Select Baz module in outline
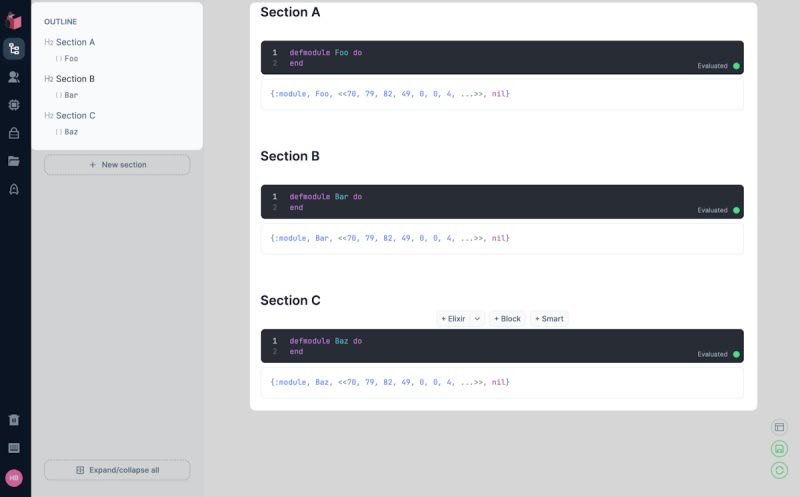The image size is (800, 497). pyautogui.click(x=71, y=132)
